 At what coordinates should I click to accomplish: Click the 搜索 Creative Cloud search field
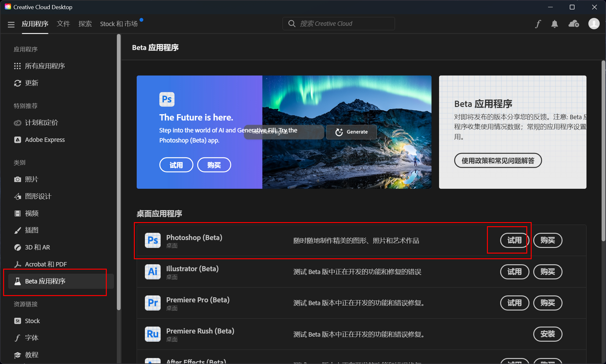point(339,24)
